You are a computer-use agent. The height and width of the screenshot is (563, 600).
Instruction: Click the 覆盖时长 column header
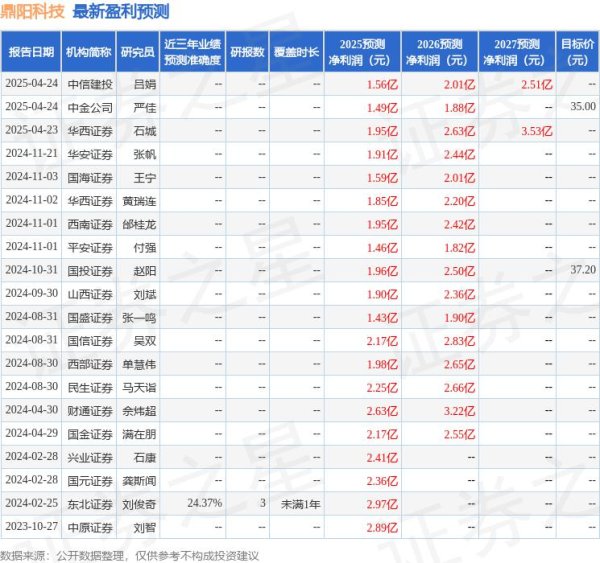tap(296, 51)
